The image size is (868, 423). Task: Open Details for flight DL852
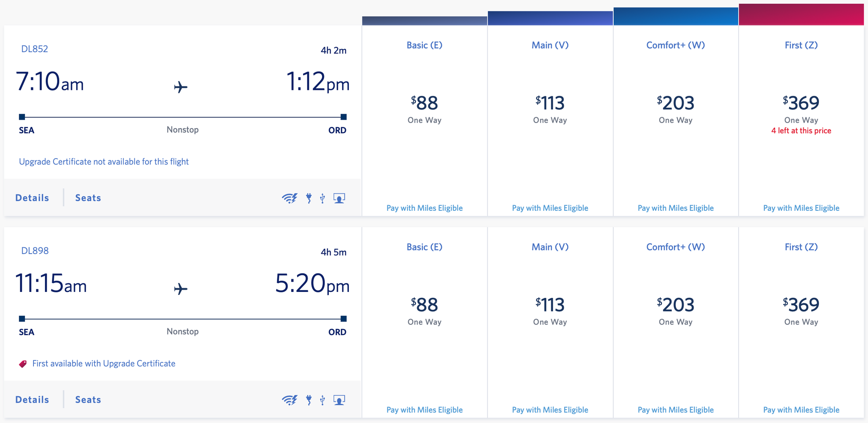coord(31,197)
